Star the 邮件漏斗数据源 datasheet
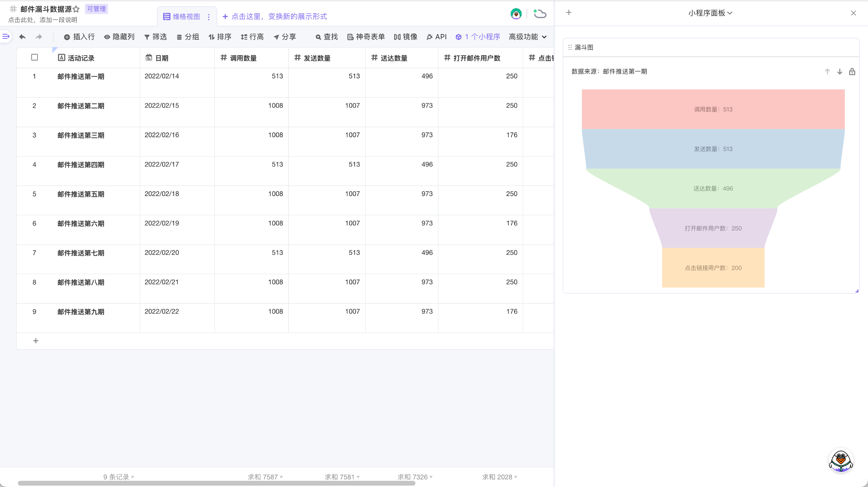The width and height of the screenshot is (868, 487). pos(76,9)
